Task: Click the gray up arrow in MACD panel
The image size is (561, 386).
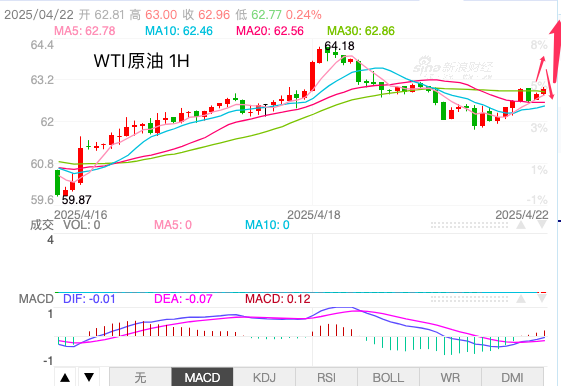Action: (521, 299)
